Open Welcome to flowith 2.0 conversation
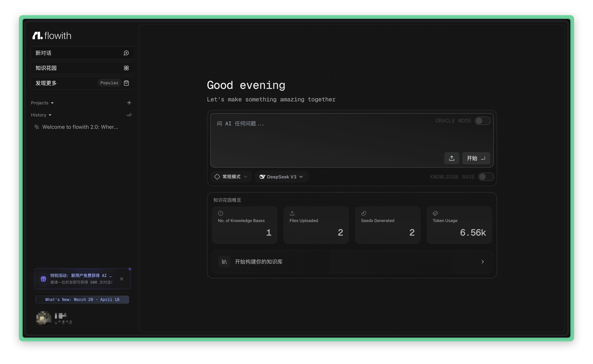Viewport: 593px width, 364px height. [x=80, y=127]
